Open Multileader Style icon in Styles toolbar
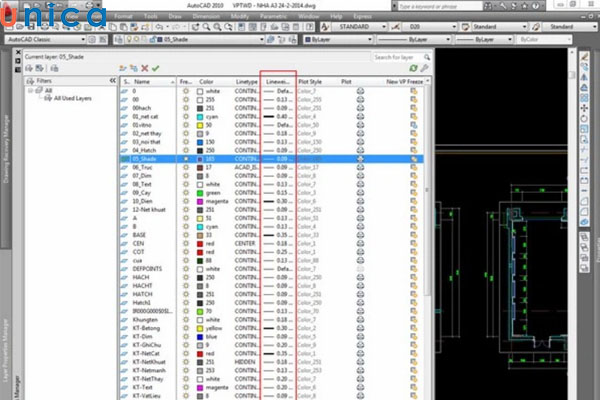The height and width of the screenshot is (400, 600). point(536,27)
